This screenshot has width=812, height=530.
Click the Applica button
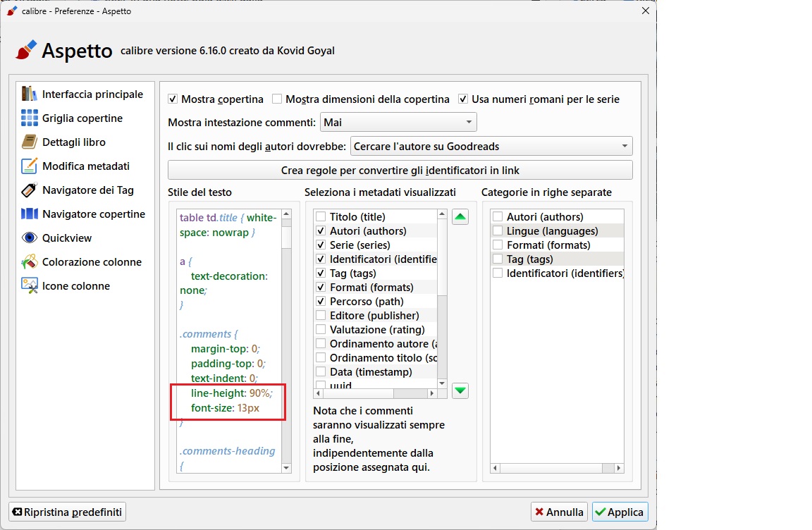click(x=620, y=512)
